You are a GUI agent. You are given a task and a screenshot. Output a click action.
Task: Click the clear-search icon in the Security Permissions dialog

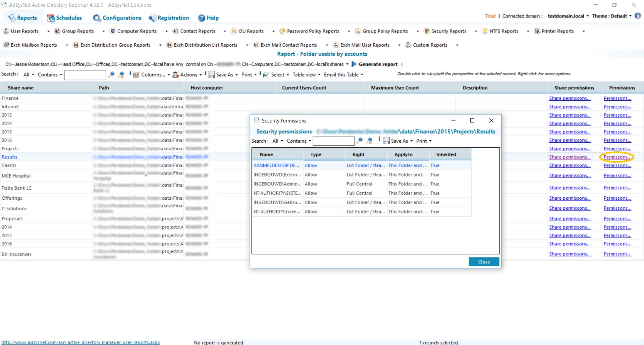click(x=369, y=141)
